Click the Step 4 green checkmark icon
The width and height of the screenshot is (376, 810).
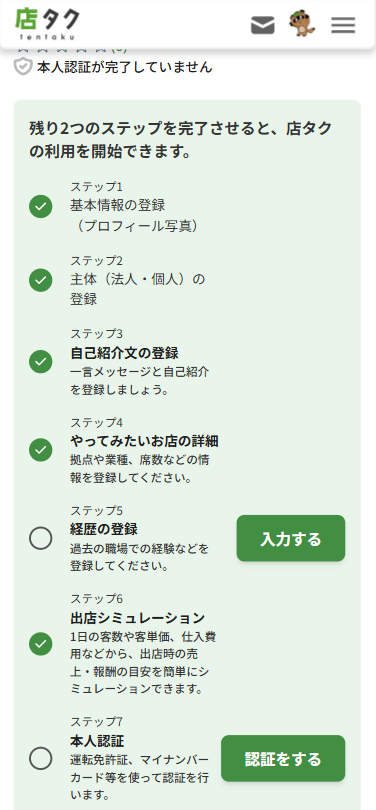(40, 449)
